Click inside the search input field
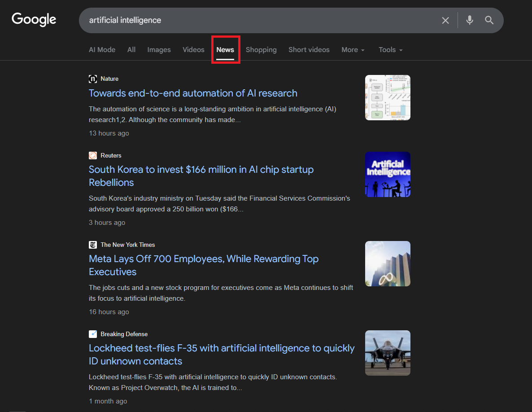 tap(224, 20)
